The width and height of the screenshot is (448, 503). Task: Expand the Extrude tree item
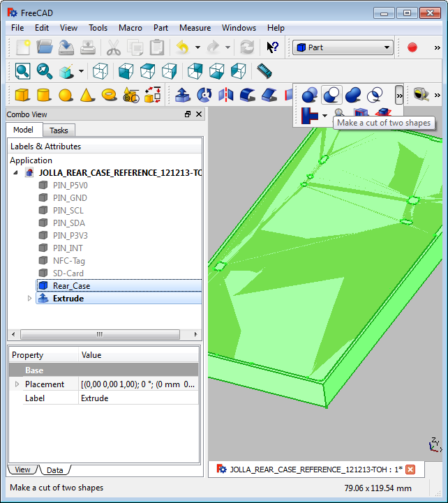coord(29,299)
